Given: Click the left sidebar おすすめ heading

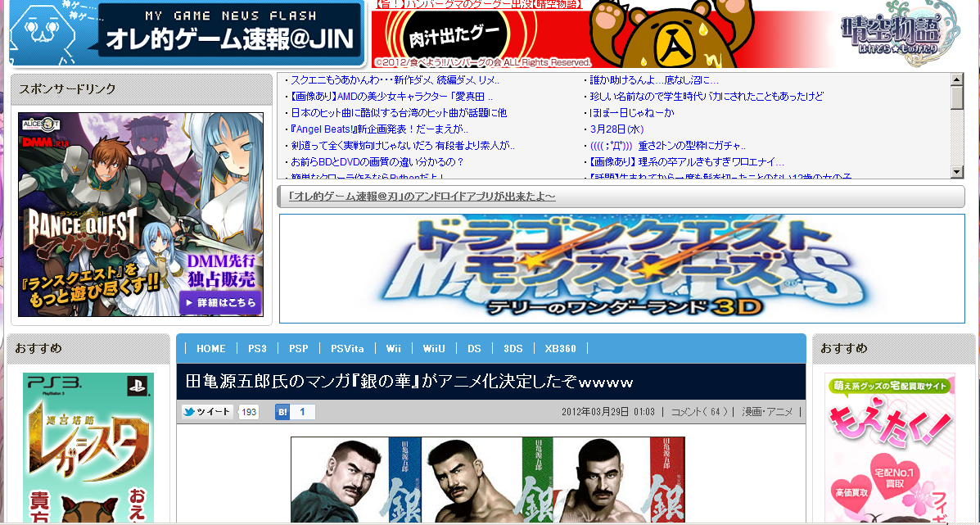Looking at the screenshot, I should 38,348.
